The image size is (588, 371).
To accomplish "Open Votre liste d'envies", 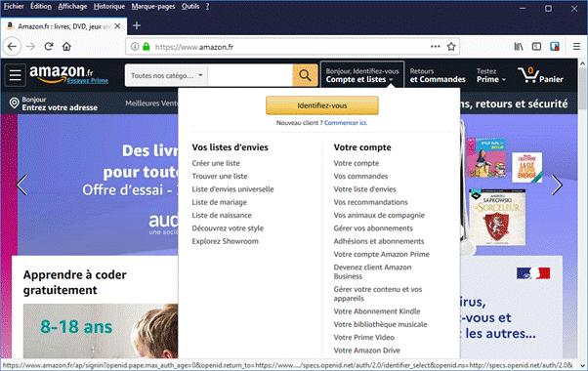I will (365, 189).
